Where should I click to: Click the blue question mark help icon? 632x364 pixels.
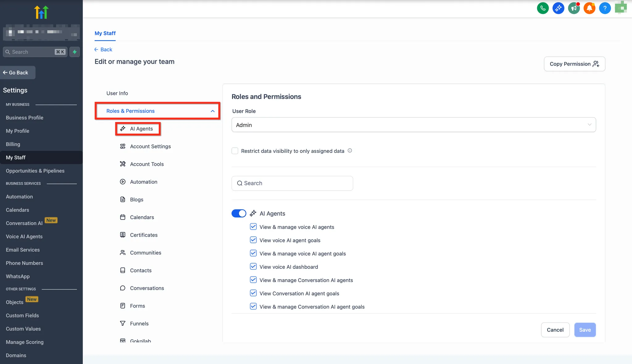(605, 8)
